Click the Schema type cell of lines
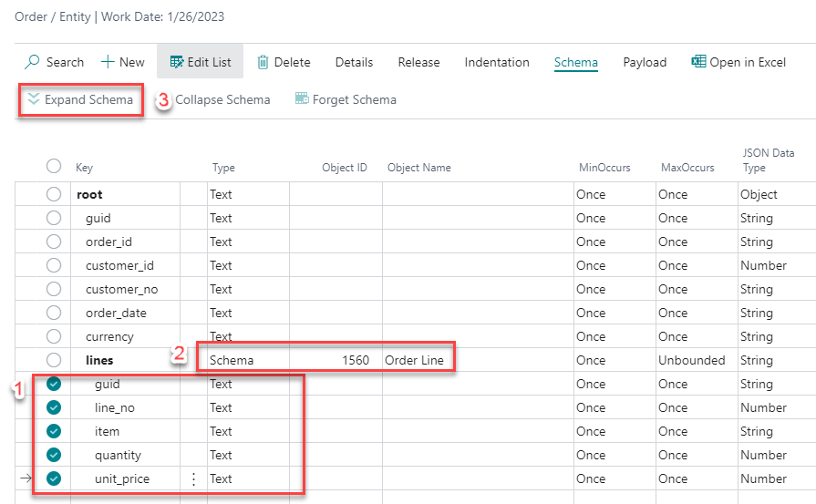The image size is (816, 504). click(248, 360)
